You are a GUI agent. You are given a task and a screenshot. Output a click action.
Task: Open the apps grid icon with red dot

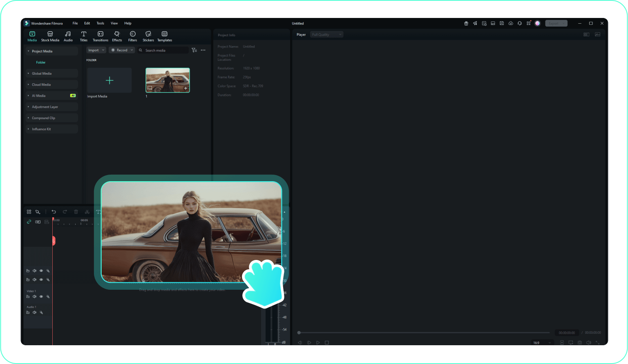tap(529, 23)
